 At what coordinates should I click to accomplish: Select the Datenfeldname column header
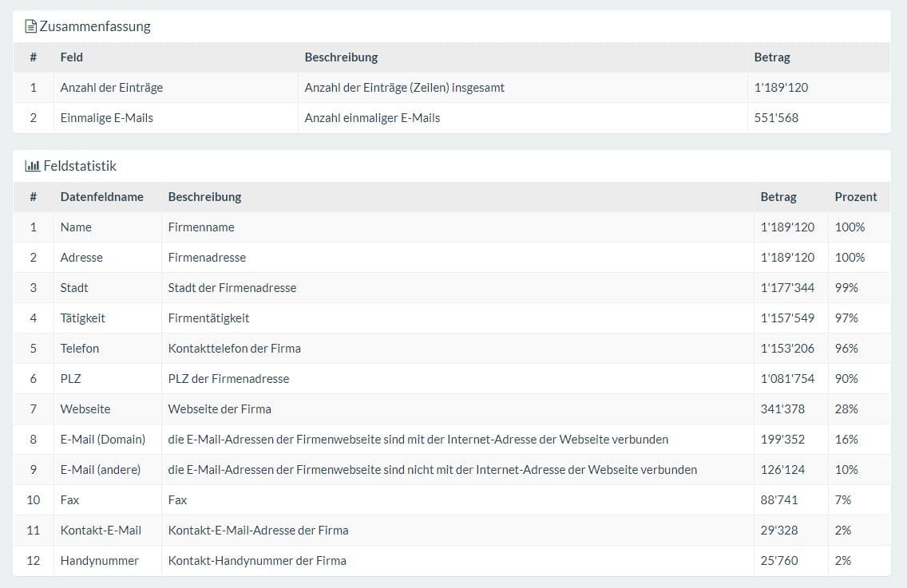pos(102,196)
